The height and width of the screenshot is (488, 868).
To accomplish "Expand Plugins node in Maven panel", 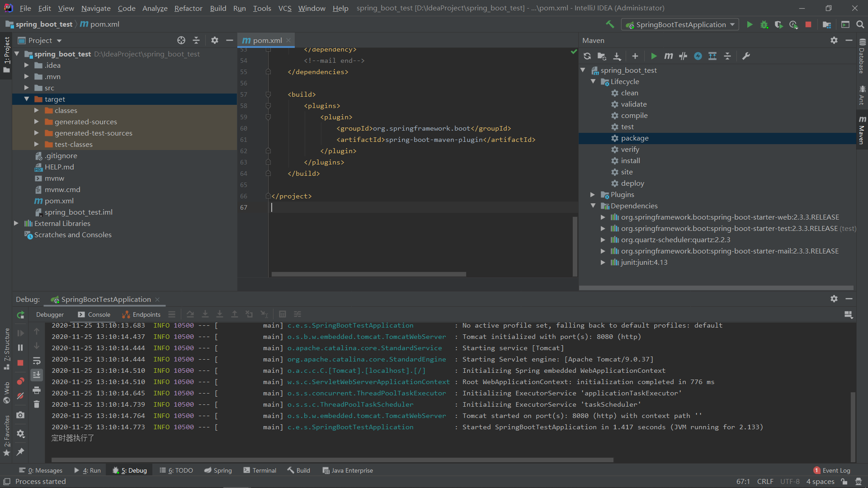I will (x=592, y=195).
